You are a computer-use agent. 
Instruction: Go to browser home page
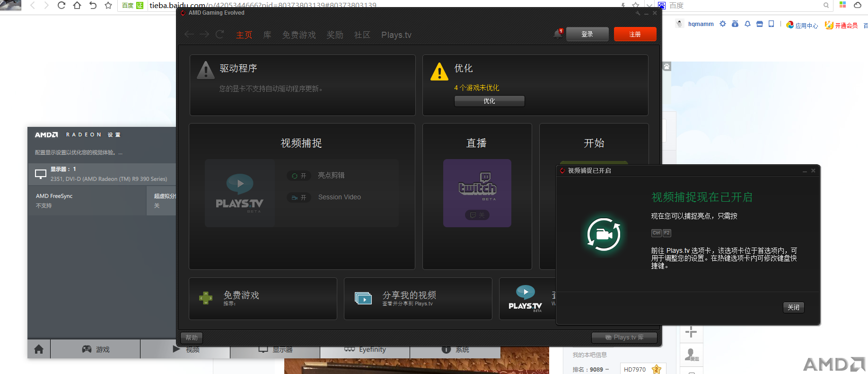coord(77,6)
